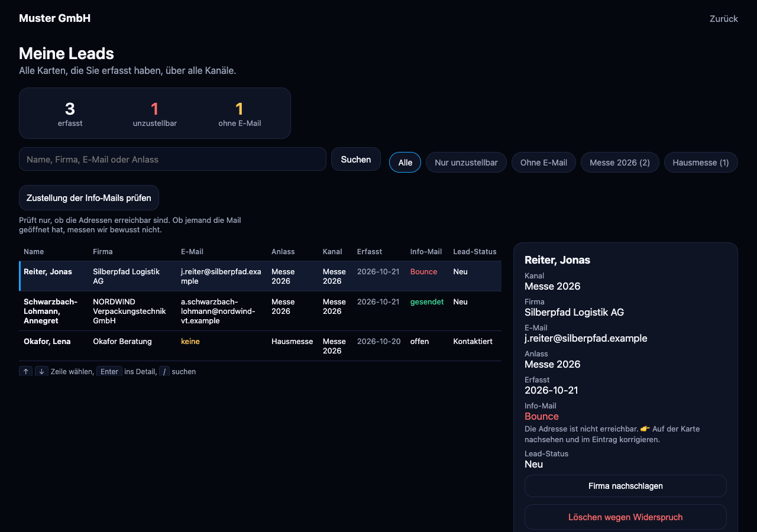The image size is (757, 532).
Task: Filter by Nur unzustellbar
Action: [466, 163]
